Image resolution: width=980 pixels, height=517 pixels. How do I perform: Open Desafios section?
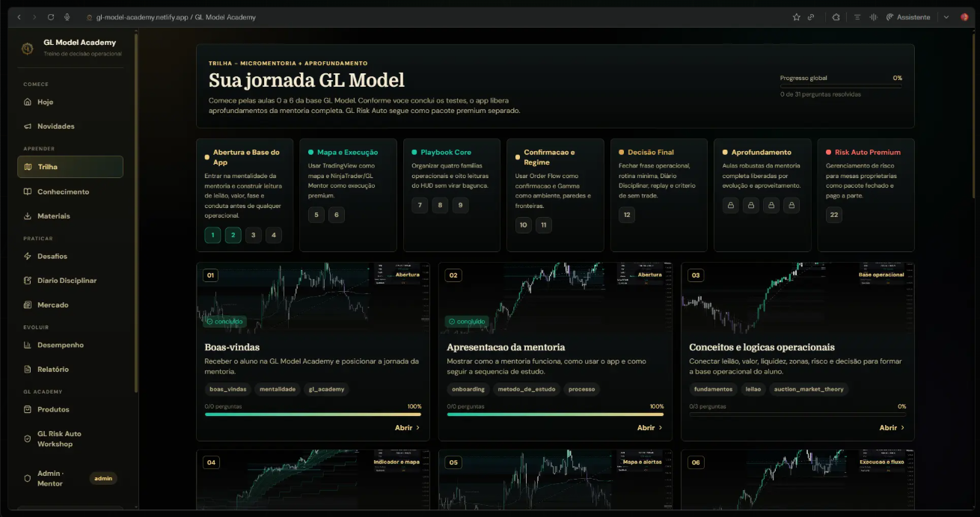70,256
